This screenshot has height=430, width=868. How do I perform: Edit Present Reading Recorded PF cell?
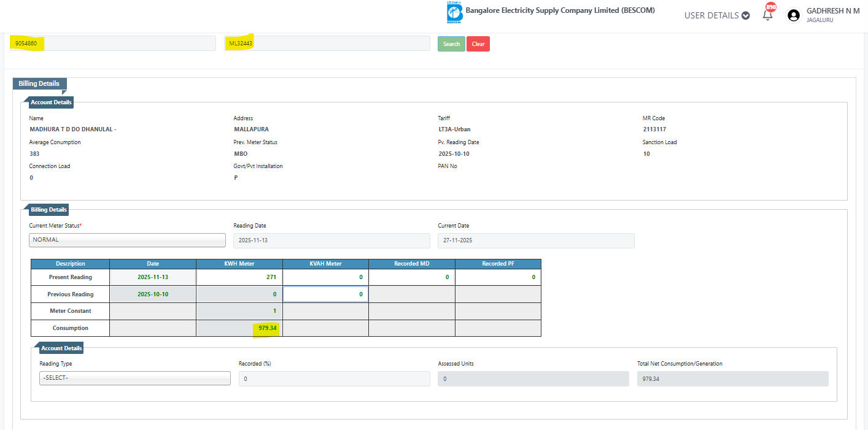[498, 277]
